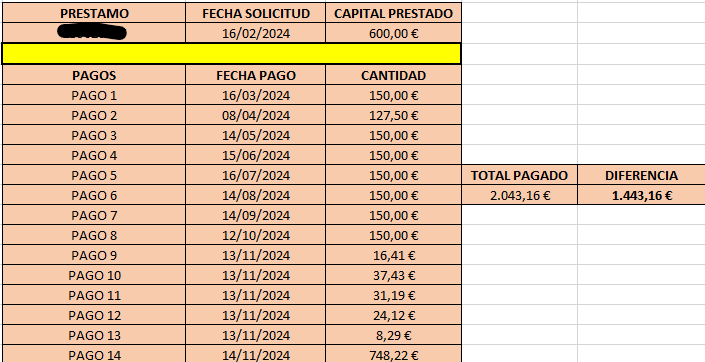Select the PAGO 2 label cell
The width and height of the screenshot is (705, 362).
94,115
